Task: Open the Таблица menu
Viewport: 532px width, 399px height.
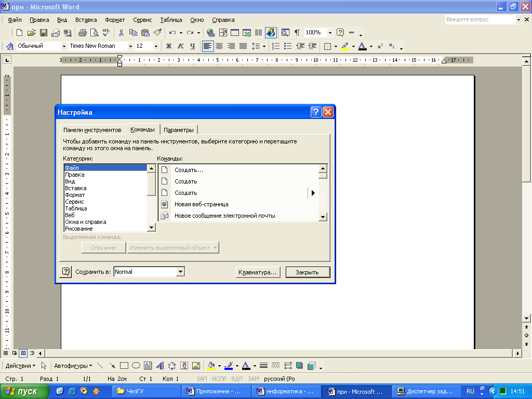Action: (171, 20)
